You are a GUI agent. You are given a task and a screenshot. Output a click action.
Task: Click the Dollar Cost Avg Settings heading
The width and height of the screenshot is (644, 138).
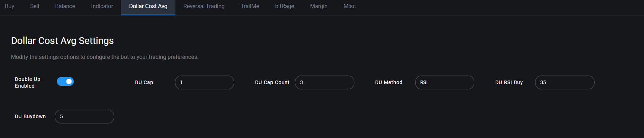point(62,41)
